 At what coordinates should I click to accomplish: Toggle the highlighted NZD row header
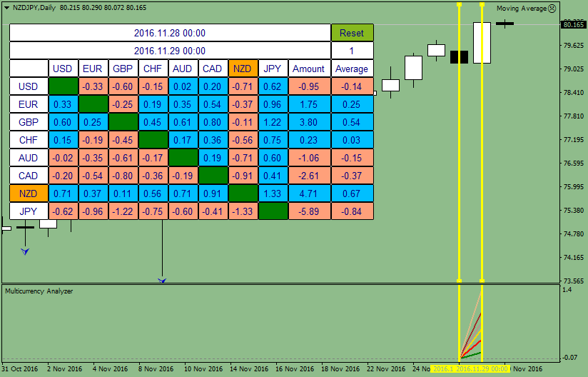click(x=29, y=193)
